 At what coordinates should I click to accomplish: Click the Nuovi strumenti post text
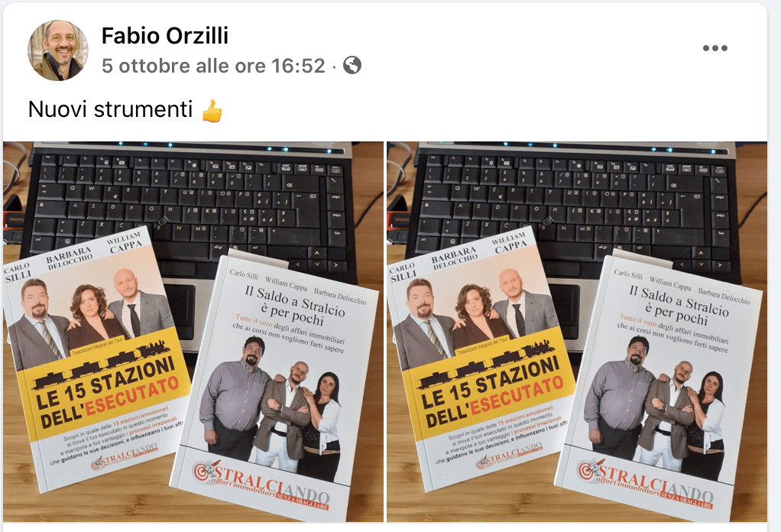(x=110, y=109)
